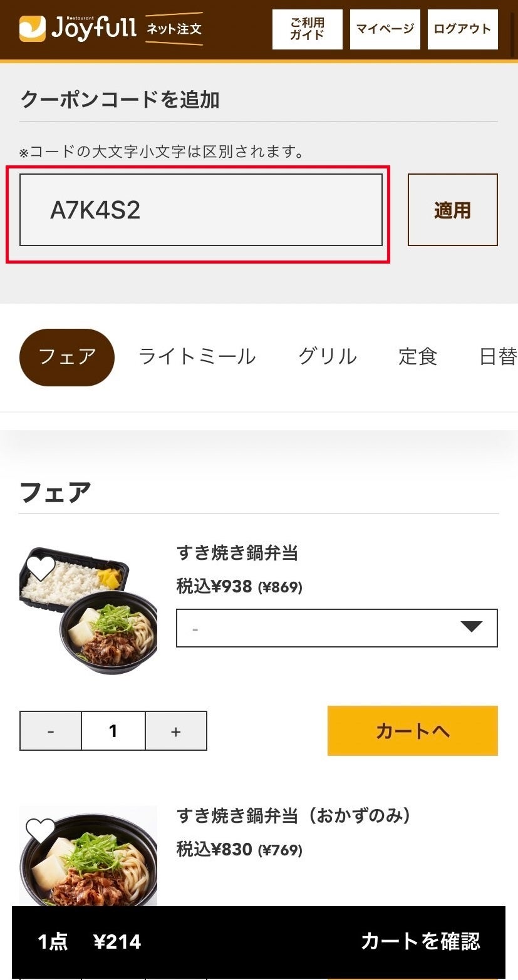Switch to the グリル tab
The height and width of the screenshot is (980, 518).
pos(328,357)
